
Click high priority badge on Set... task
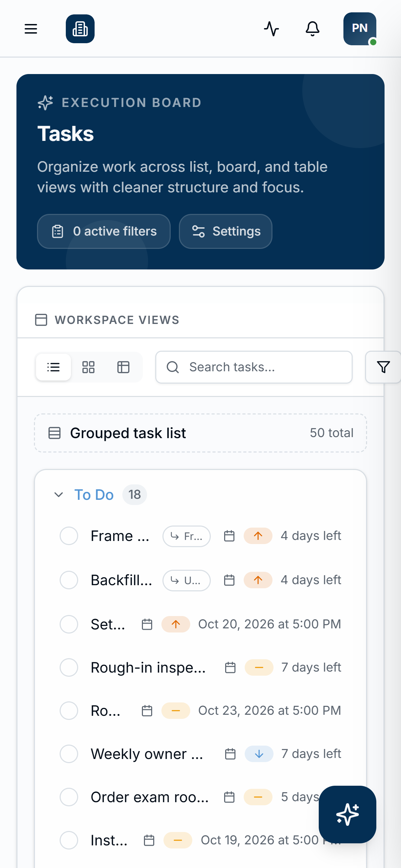tap(176, 624)
